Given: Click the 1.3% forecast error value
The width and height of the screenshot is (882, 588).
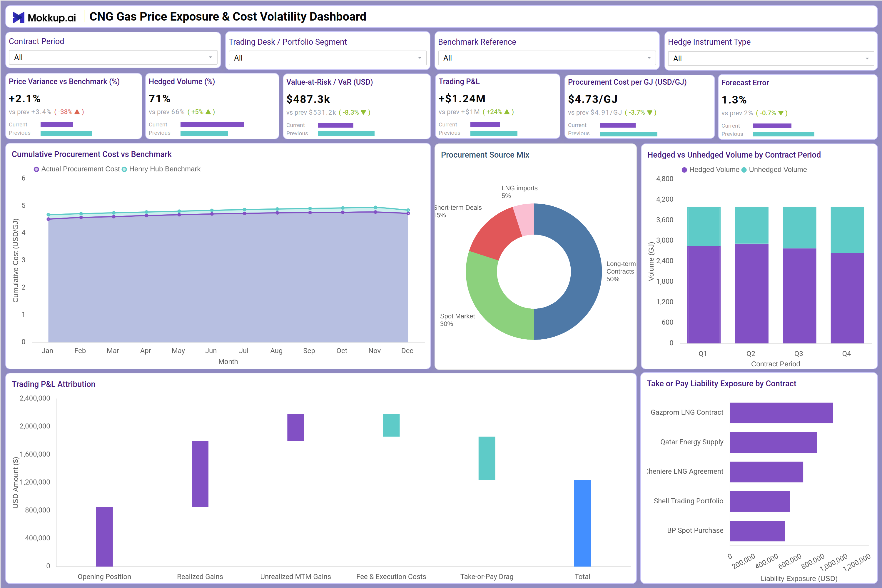Looking at the screenshot, I should click(734, 100).
